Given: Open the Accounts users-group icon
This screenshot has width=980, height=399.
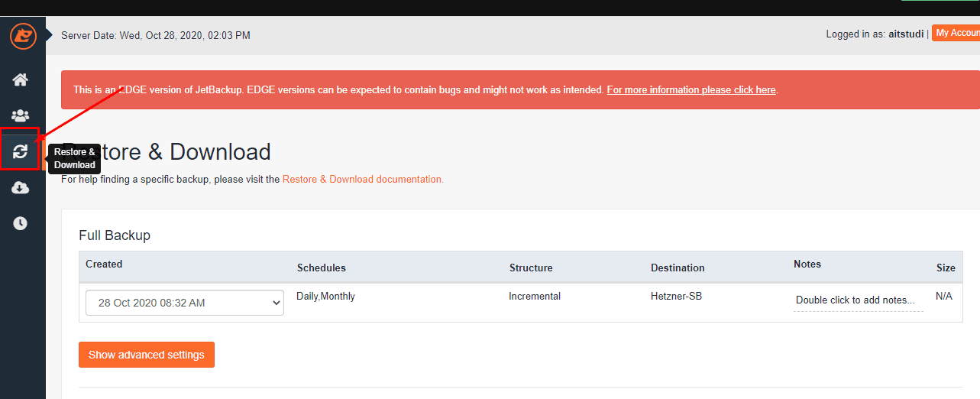Looking at the screenshot, I should (x=20, y=116).
